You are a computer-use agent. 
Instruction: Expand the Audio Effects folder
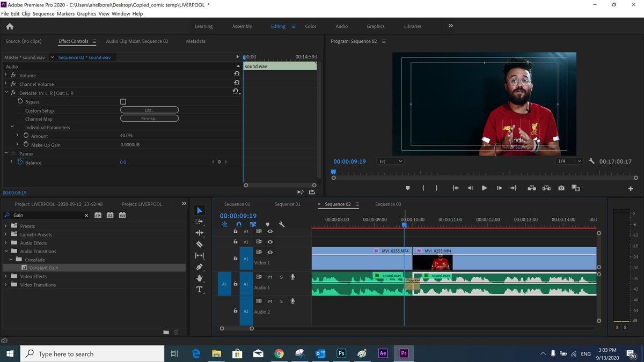(6, 243)
